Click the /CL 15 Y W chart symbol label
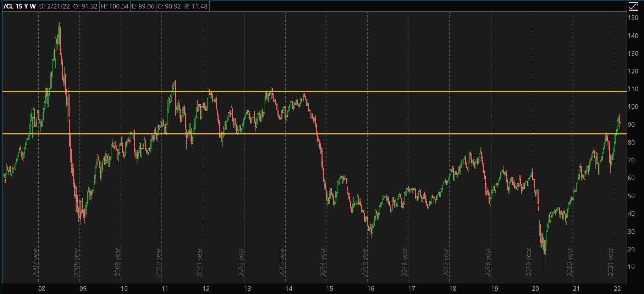This screenshot has height=294, width=644. pos(20,6)
